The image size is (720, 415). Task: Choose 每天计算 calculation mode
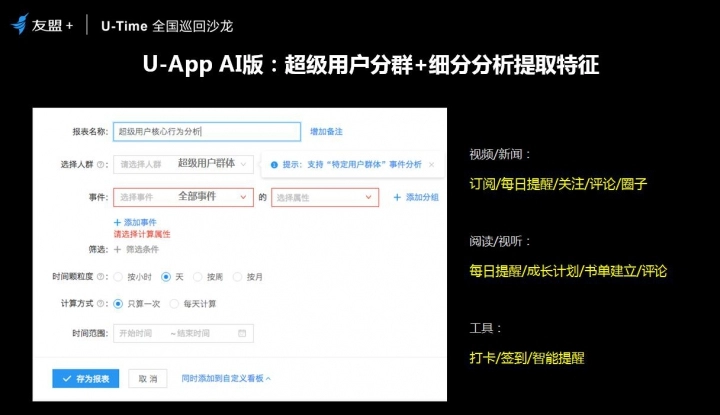(x=175, y=303)
